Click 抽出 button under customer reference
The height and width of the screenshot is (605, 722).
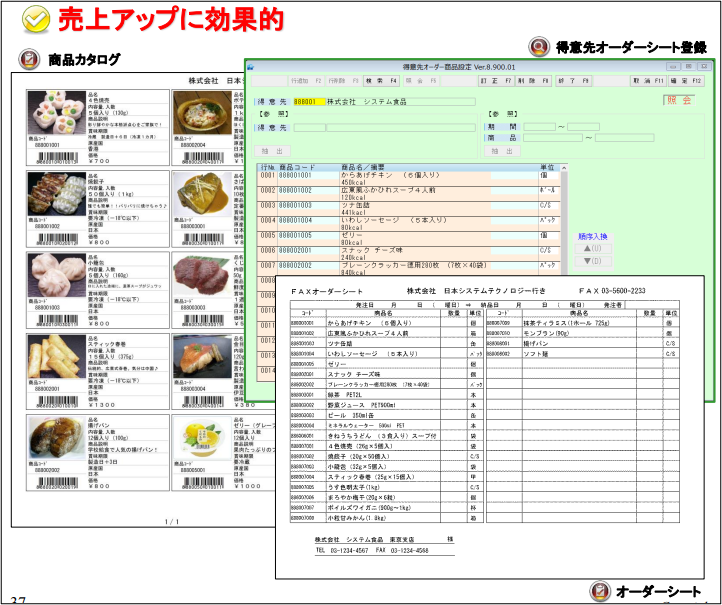click(273, 151)
